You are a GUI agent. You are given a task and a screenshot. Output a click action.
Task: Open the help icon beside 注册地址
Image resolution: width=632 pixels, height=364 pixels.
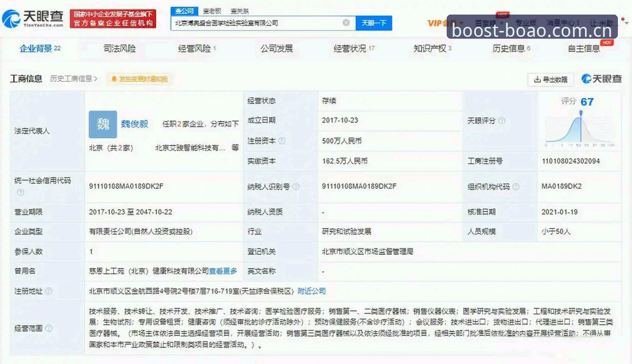[x=49, y=291]
